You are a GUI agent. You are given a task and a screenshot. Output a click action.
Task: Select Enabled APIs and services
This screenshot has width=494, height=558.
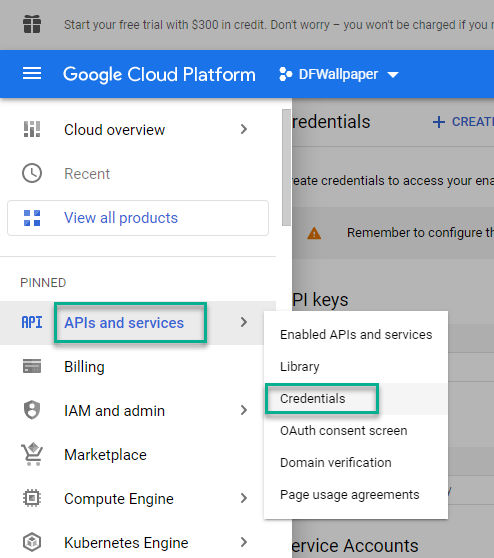click(356, 335)
